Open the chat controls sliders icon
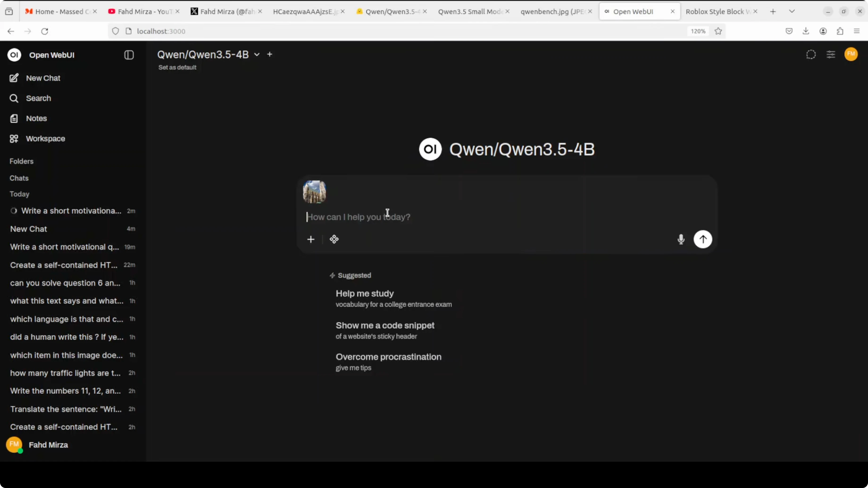868x488 pixels. (830, 54)
